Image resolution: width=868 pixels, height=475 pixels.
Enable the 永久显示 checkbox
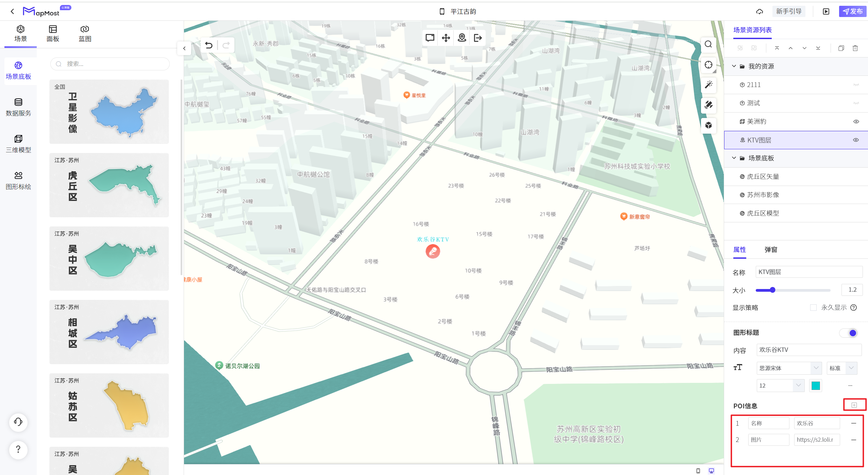click(x=813, y=308)
